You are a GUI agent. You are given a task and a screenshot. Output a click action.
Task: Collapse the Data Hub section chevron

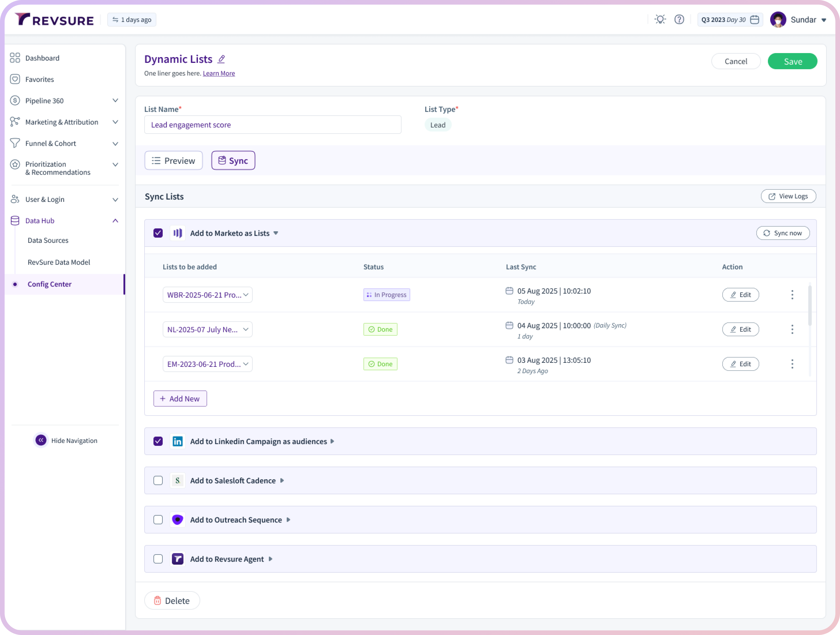click(x=115, y=220)
